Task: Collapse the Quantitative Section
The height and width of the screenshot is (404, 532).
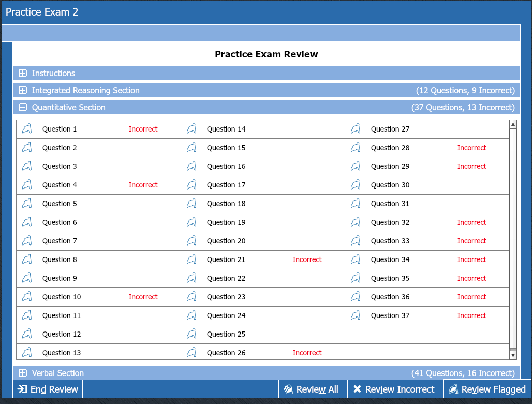Action: click(x=23, y=107)
